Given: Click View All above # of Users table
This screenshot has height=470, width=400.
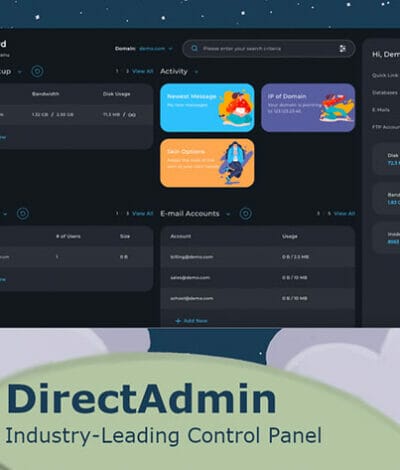Looking at the screenshot, I should [x=143, y=213].
